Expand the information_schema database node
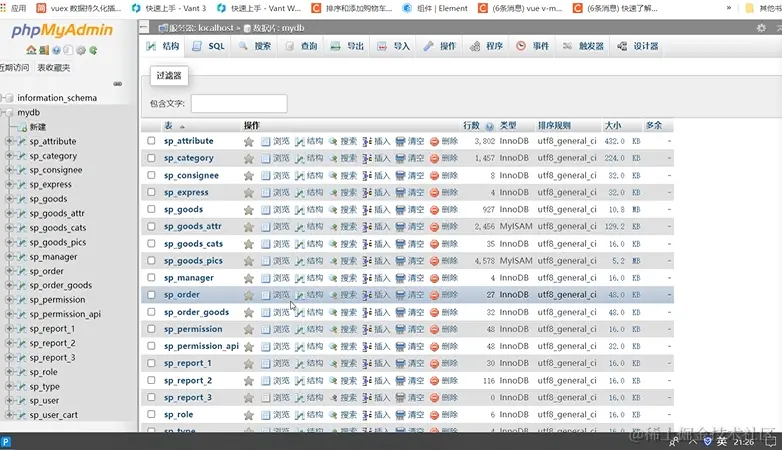Screen dimensions: 782x450 (2, 98)
